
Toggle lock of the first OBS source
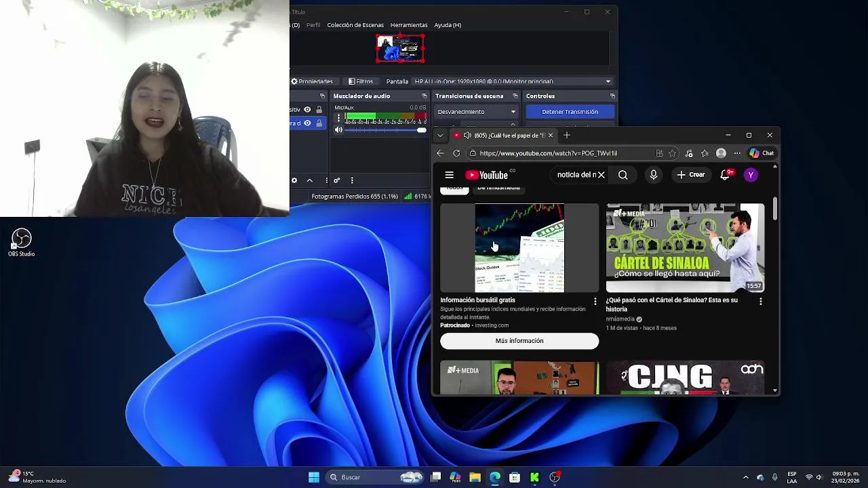[319, 109]
